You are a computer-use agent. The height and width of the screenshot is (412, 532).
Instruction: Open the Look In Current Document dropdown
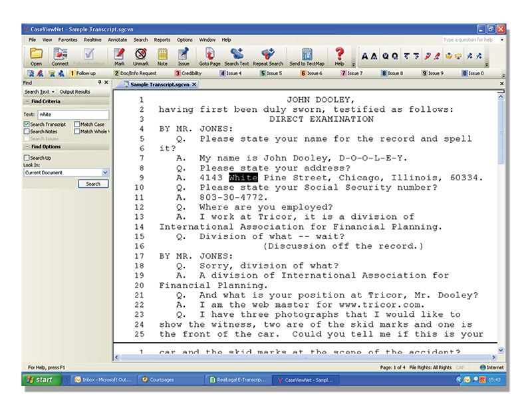coord(105,172)
